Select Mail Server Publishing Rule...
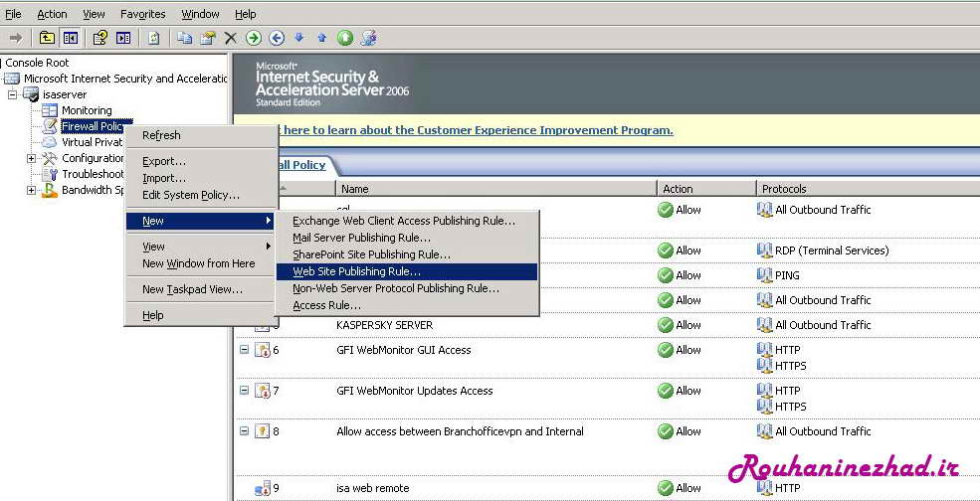Screen dimensions: 980x501 click(407, 238)
